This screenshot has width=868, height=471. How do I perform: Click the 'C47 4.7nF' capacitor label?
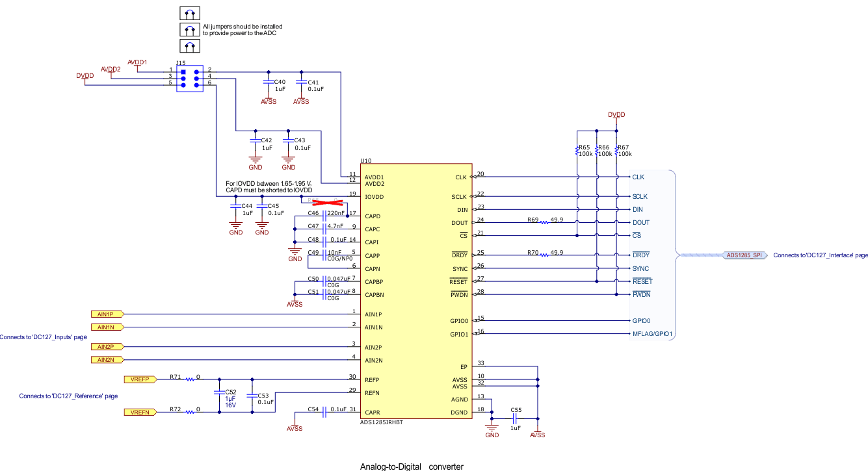[325, 226]
